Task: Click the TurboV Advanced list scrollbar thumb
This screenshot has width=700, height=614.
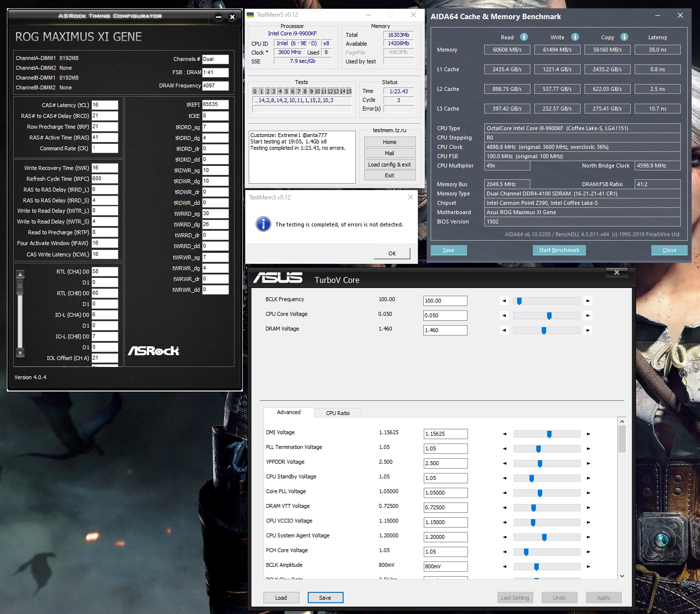Action: (622, 439)
